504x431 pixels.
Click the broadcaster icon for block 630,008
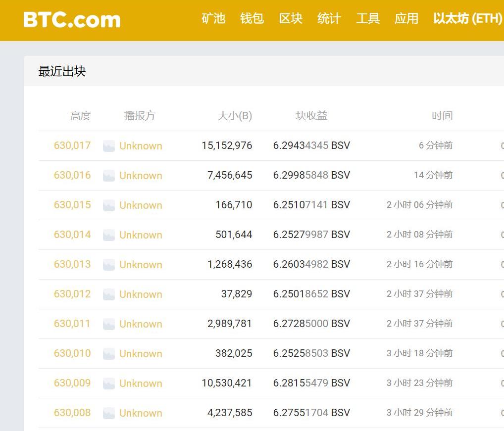pyautogui.click(x=109, y=413)
